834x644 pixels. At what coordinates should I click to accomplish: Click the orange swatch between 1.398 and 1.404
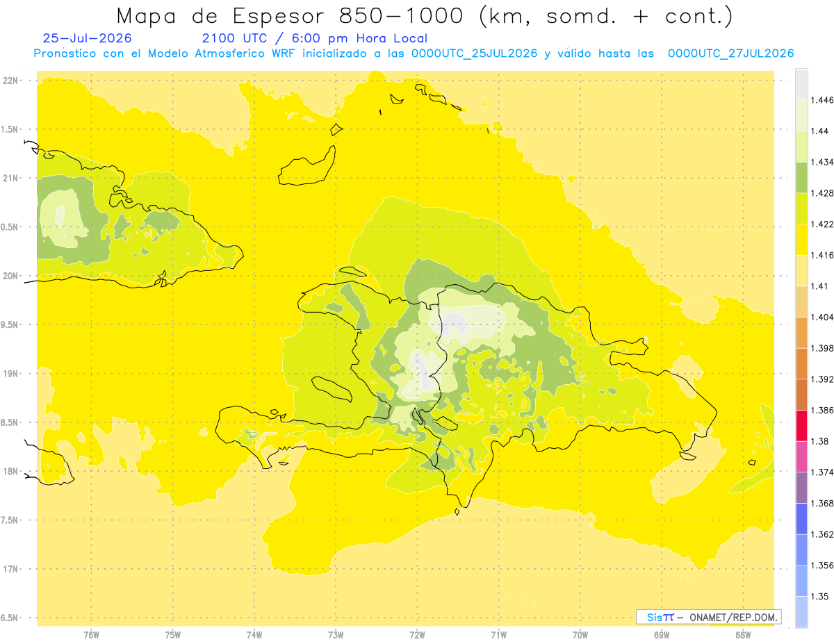tap(801, 332)
